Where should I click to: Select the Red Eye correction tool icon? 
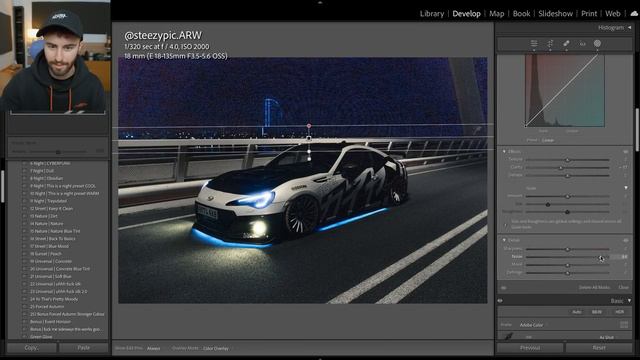(582, 43)
